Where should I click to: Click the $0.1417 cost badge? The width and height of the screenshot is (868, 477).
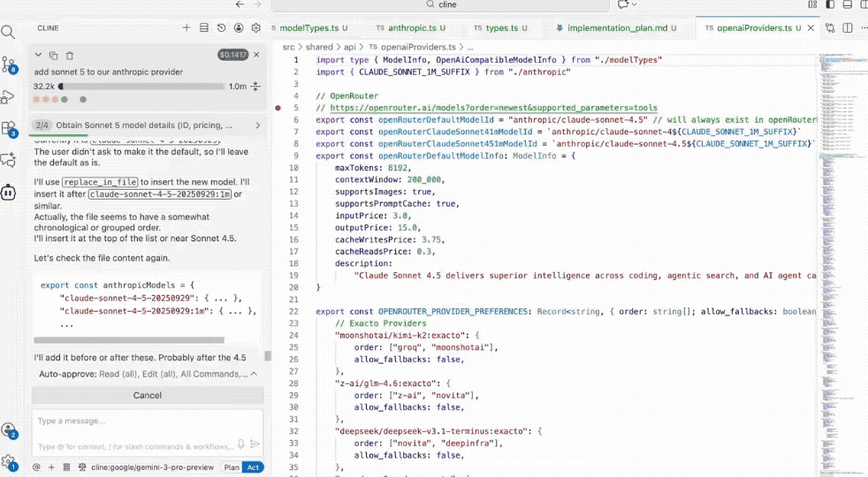(x=232, y=55)
